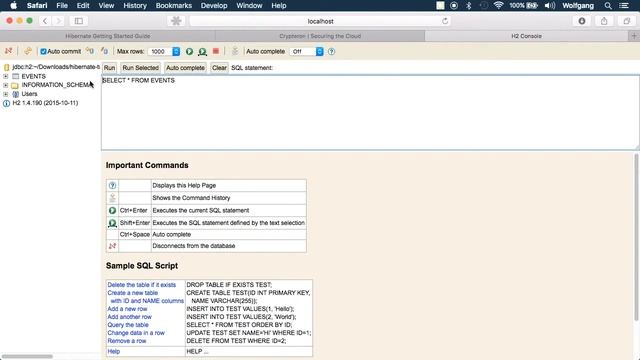The width and height of the screenshot is (640, 360).
Task: Open the Safari downloads icon
Action: [582, 21]
